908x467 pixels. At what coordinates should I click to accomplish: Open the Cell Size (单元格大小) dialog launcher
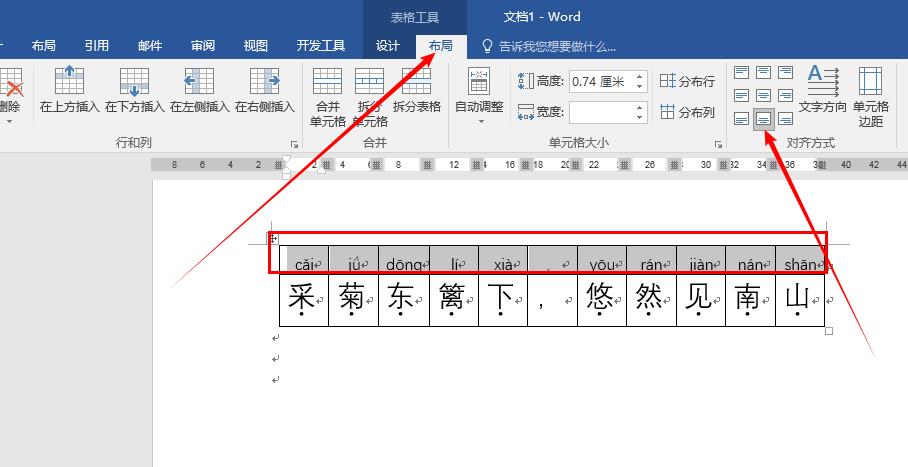pyautogui.click(x=718, y=144)
